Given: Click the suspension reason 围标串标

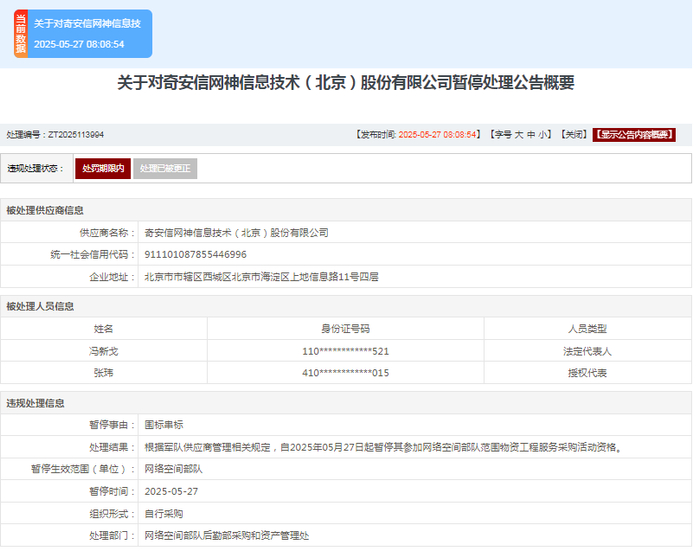Looking at the screenshot, I should [x=164, y=425].
